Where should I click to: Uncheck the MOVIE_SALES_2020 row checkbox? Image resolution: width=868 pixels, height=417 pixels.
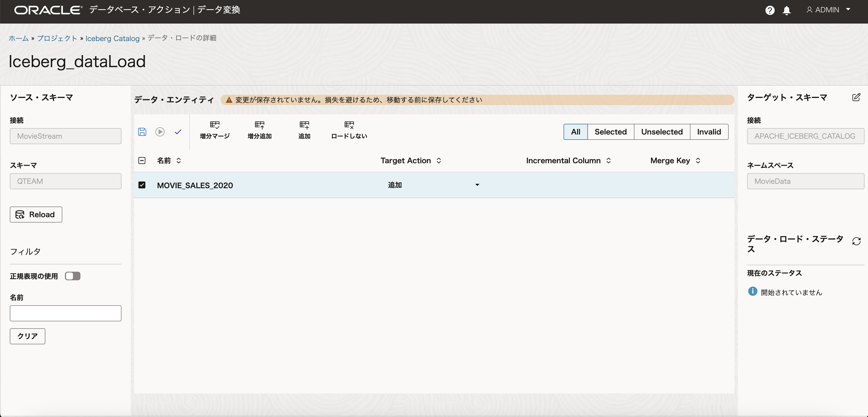pyautogui.click(x=142, y=185)
